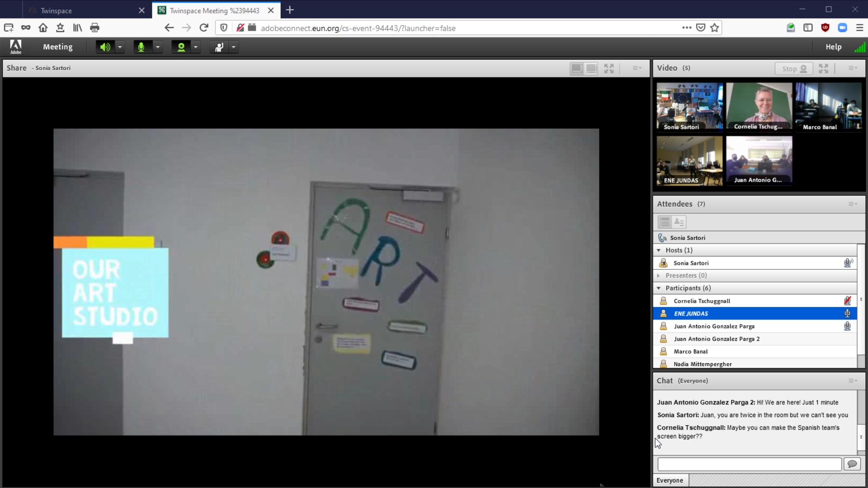Screen dimensions: 868x488
Task: Open the Meeting menu
Action: [x=57, y=47]
